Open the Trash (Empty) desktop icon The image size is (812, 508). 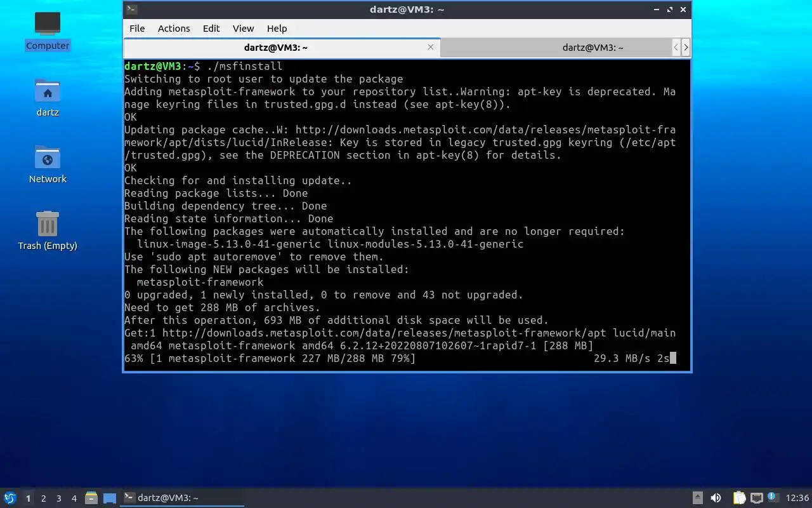(x=48, y=231)
